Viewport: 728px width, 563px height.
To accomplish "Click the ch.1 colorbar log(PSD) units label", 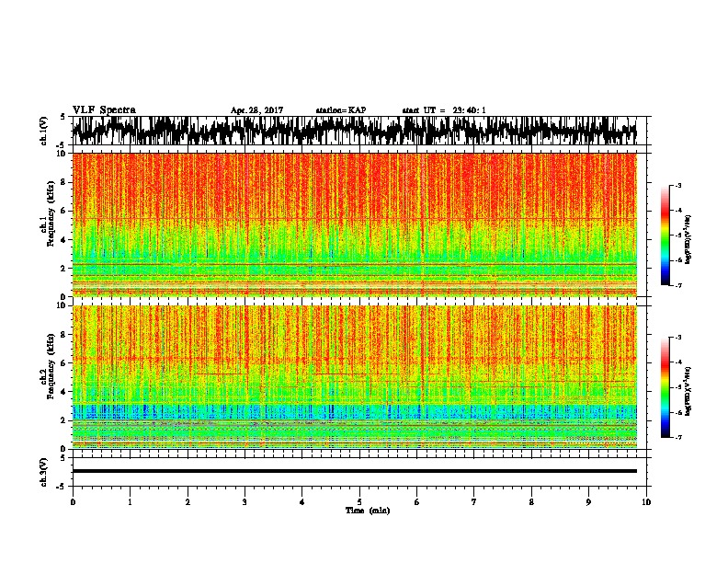I will 688,240.
